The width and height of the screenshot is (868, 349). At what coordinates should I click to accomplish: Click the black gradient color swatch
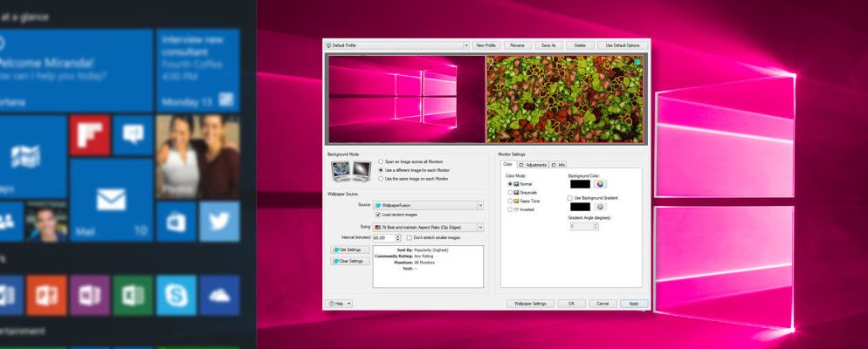tap(580, 207)
